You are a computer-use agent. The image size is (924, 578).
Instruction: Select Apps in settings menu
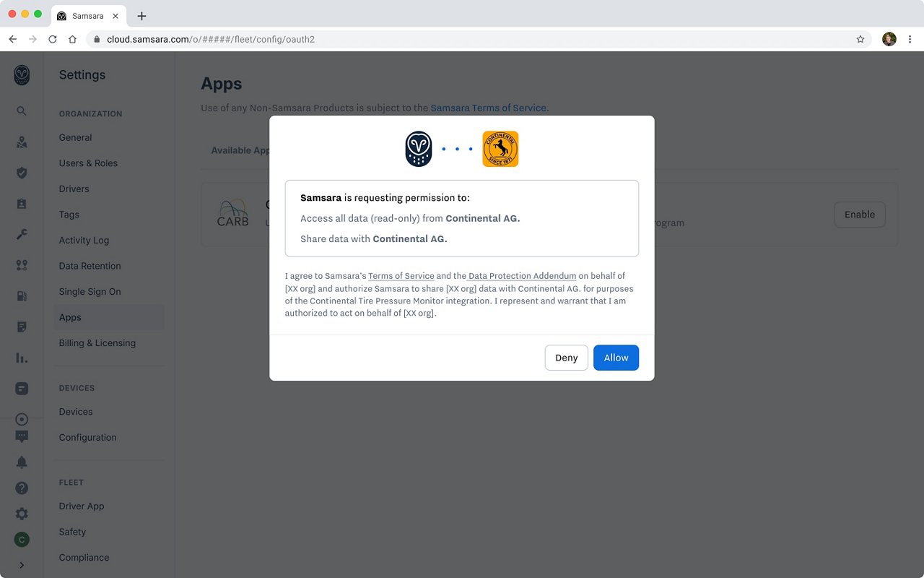[109, 317]
